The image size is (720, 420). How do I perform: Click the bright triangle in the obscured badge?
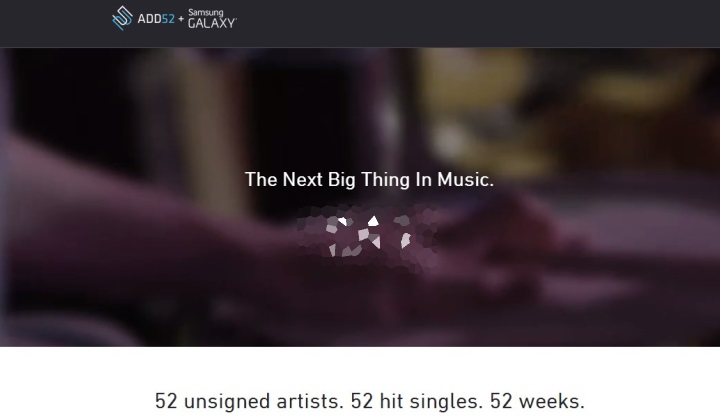(373, 221)
